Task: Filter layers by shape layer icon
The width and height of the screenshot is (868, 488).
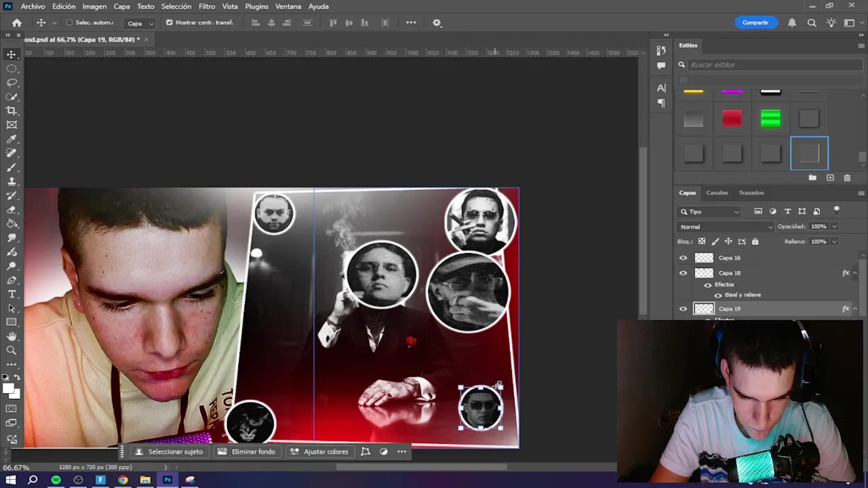Action: (x=802, y=211)
